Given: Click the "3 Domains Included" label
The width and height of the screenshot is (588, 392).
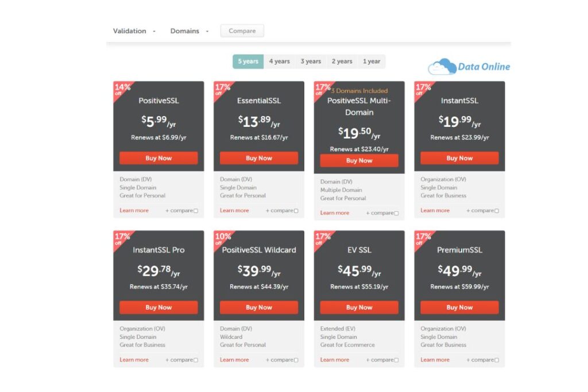Looking at the screenshot, I should pos(359,91).
